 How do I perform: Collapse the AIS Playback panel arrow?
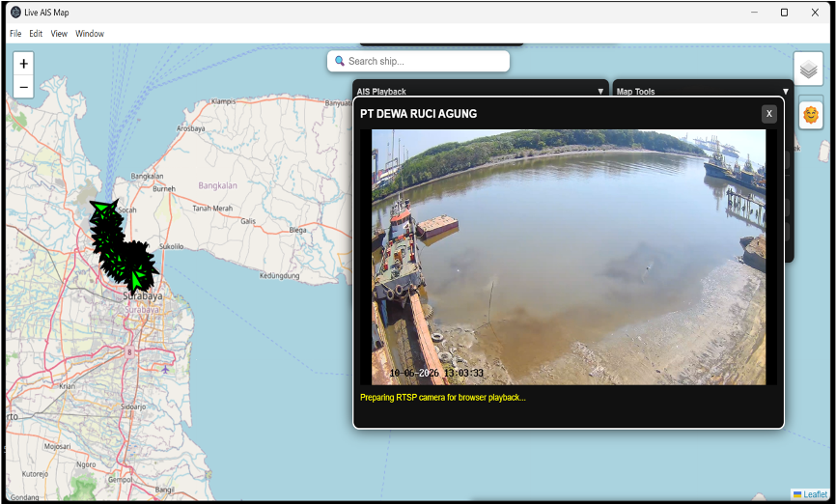[600, 91]
